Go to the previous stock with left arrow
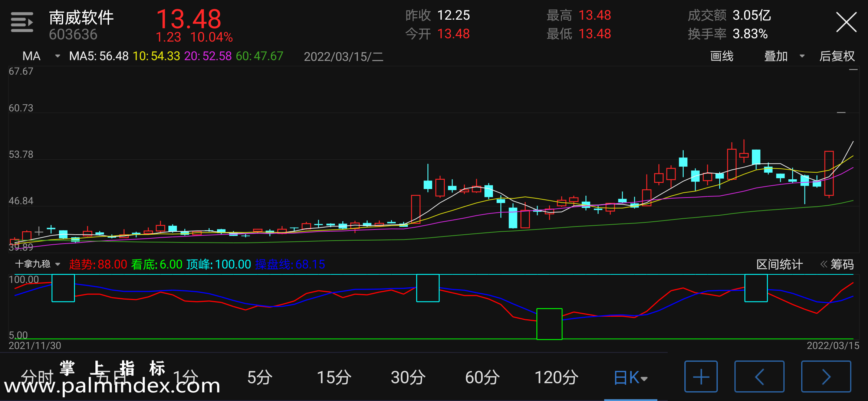868x401 pixels. point(759,376)
